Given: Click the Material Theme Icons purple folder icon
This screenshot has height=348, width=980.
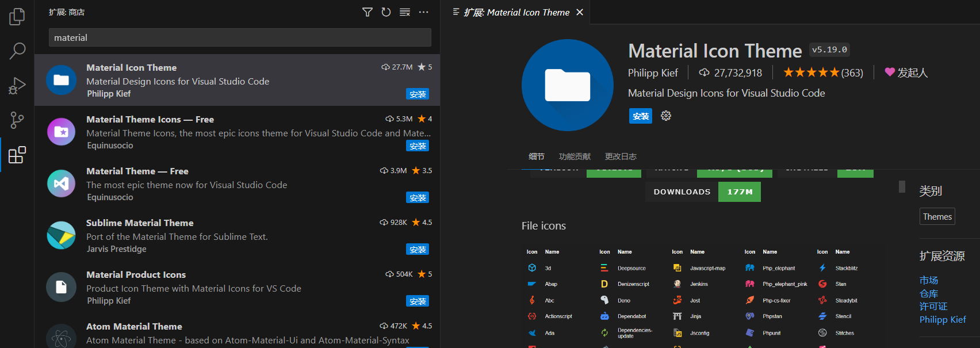Looking at the screenshot, I should click(x=61, y=132).
